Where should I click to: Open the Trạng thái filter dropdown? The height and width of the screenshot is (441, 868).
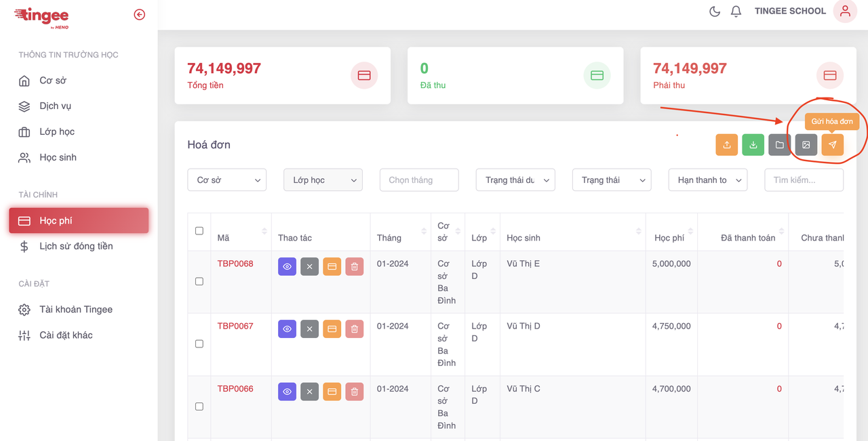click(x=612, y=180)
